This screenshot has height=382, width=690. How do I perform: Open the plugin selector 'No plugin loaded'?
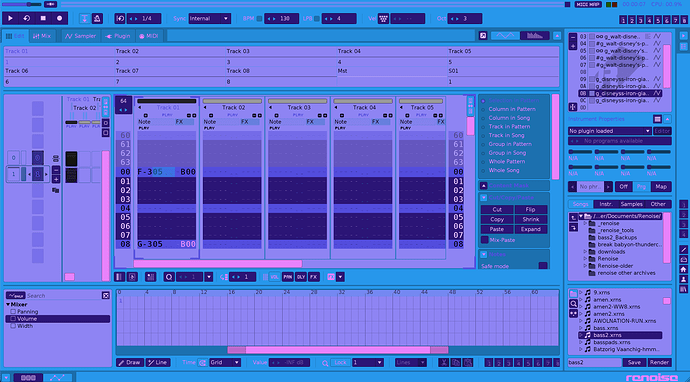pos(609,131)
